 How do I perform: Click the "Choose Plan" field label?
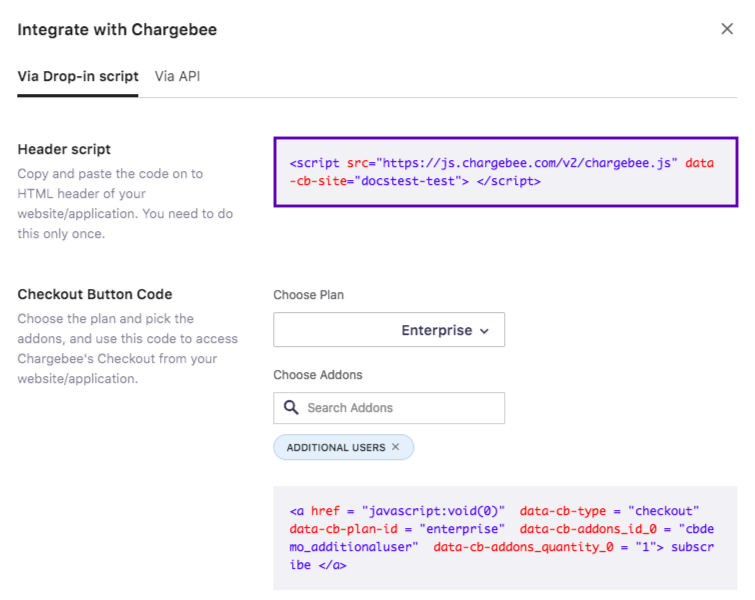[x=309, y=295]
